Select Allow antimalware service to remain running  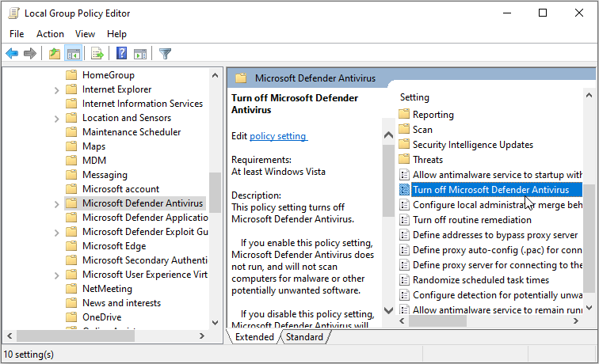(x=497, y=310)
